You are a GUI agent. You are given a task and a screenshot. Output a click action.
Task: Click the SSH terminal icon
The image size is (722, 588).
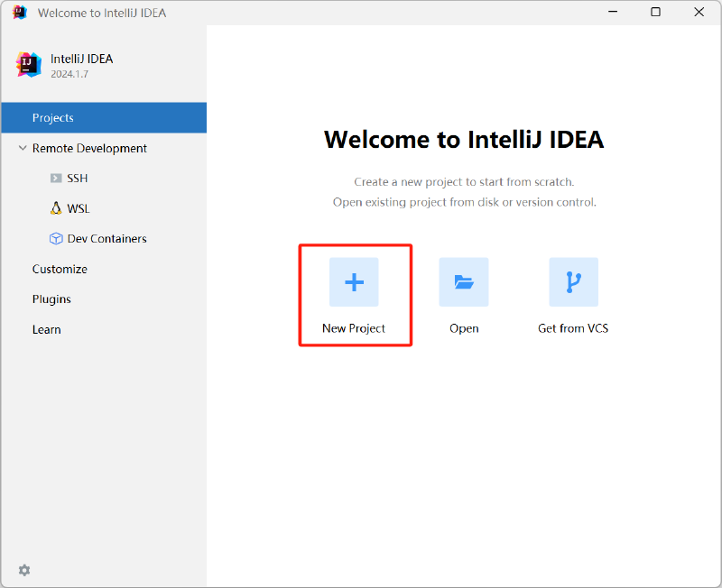tap(56, 178)
